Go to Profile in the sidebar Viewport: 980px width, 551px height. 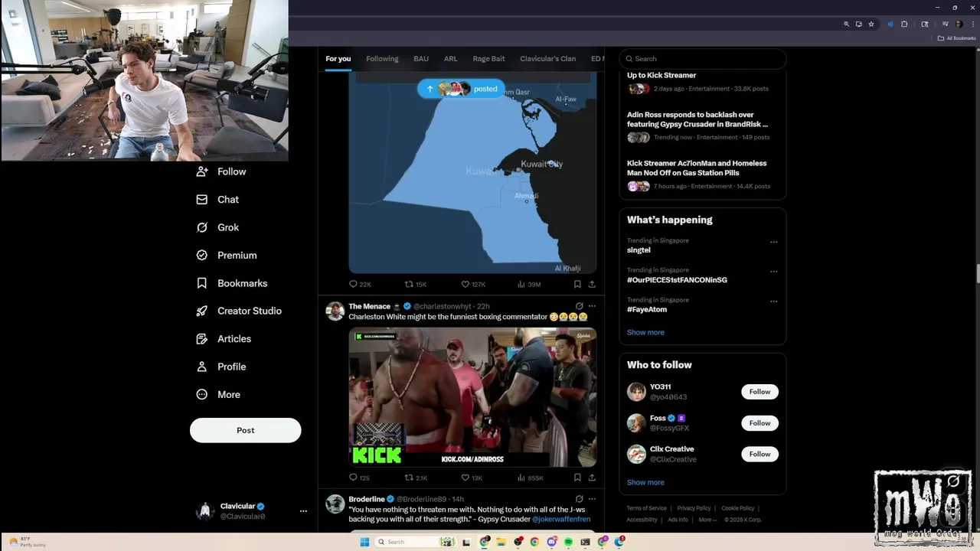point(220,367)
